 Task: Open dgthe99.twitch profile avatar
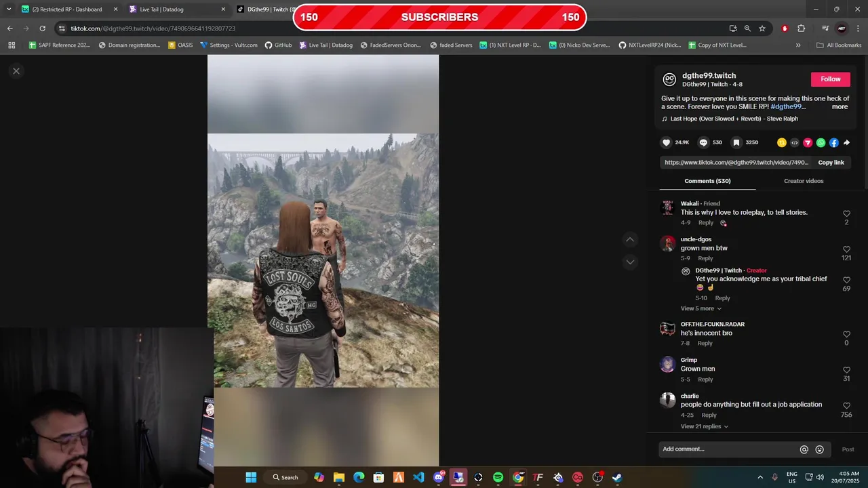tap(669, 79)
